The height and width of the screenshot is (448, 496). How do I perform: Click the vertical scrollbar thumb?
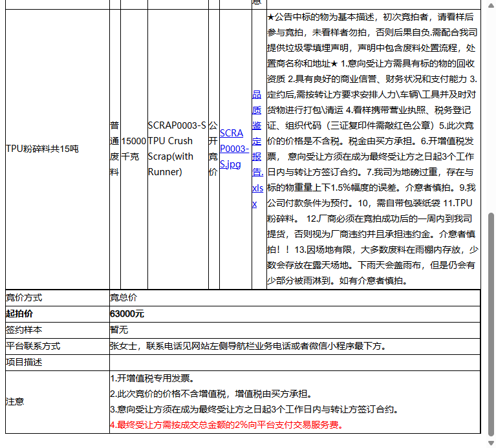pos(491,324)
